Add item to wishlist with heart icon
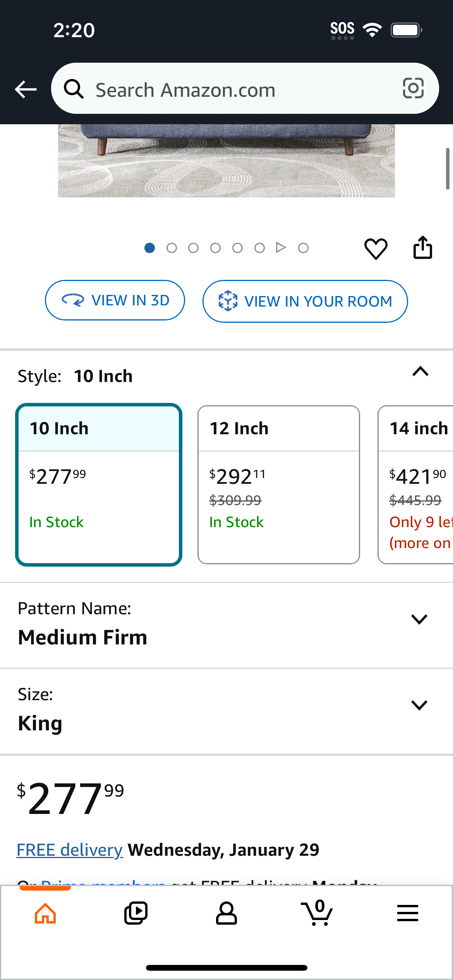Image resolution: width=453 pixels, height=980 pixels. tap(376, 248)
